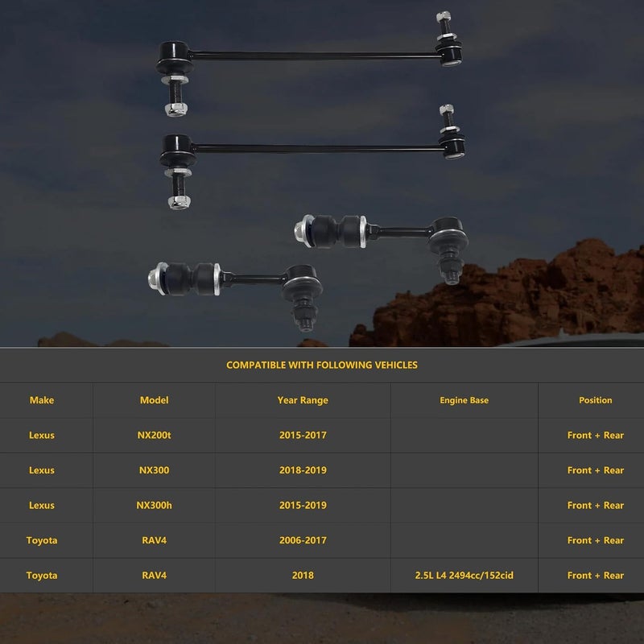Image resolution: width=644 pixels, height=644 pixels.
Task: Click the '2015-2017' year range cell
Action: pos(303,435)
